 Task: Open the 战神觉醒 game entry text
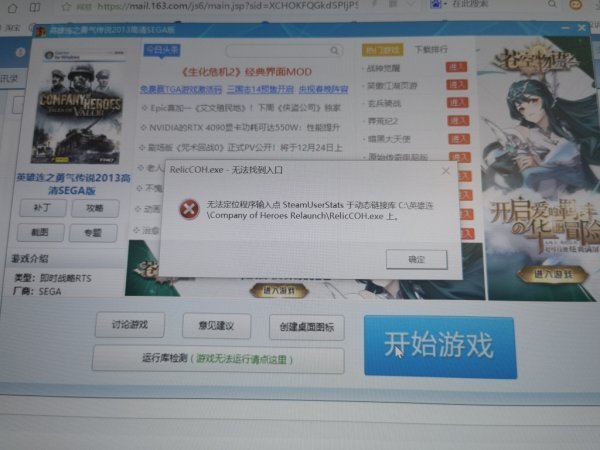383,68
